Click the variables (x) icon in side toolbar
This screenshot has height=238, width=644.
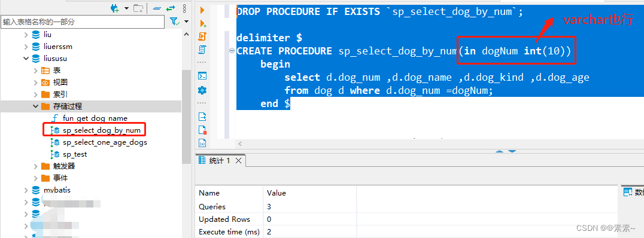pos(202,143)
